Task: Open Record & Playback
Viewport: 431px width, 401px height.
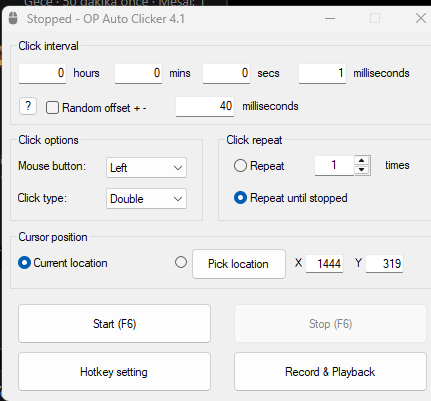Action: click(x=330, y=372)
